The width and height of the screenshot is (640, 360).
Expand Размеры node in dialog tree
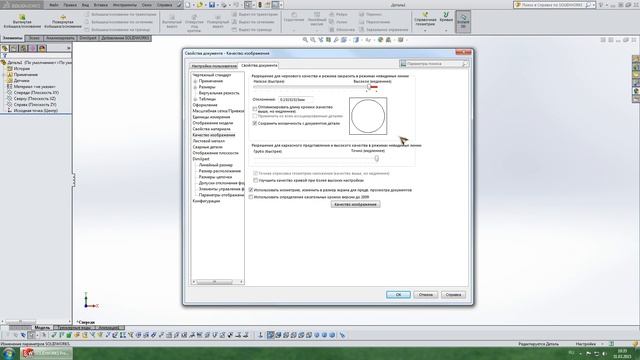195,87
